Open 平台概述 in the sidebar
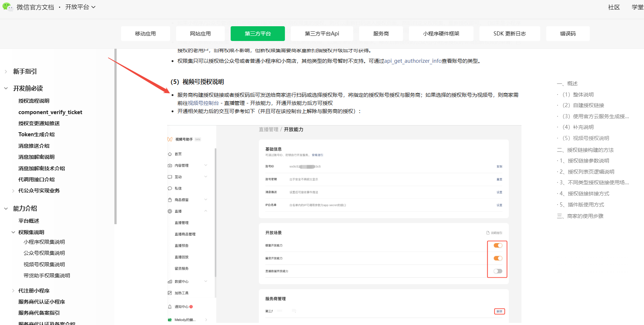 tap(29, 221)
